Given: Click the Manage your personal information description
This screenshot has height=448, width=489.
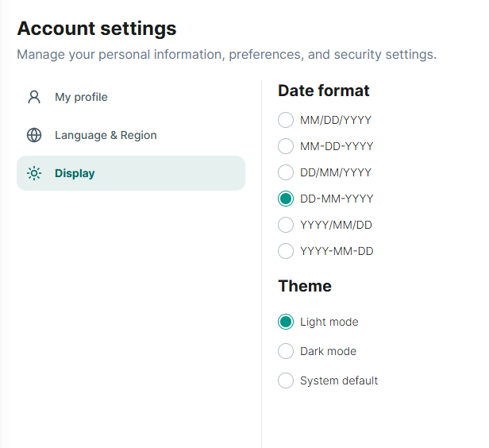Looking at the screenshot, I should (227, 55).
